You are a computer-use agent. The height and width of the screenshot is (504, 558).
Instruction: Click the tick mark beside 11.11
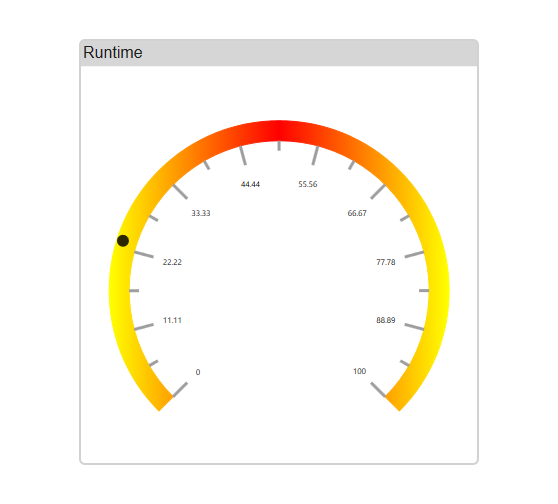coord(144,327)
